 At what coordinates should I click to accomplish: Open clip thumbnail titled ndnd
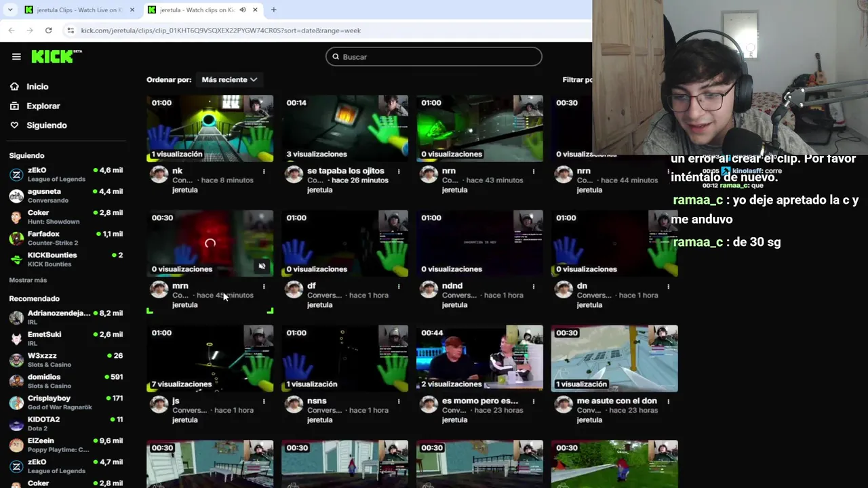point(480,243)
